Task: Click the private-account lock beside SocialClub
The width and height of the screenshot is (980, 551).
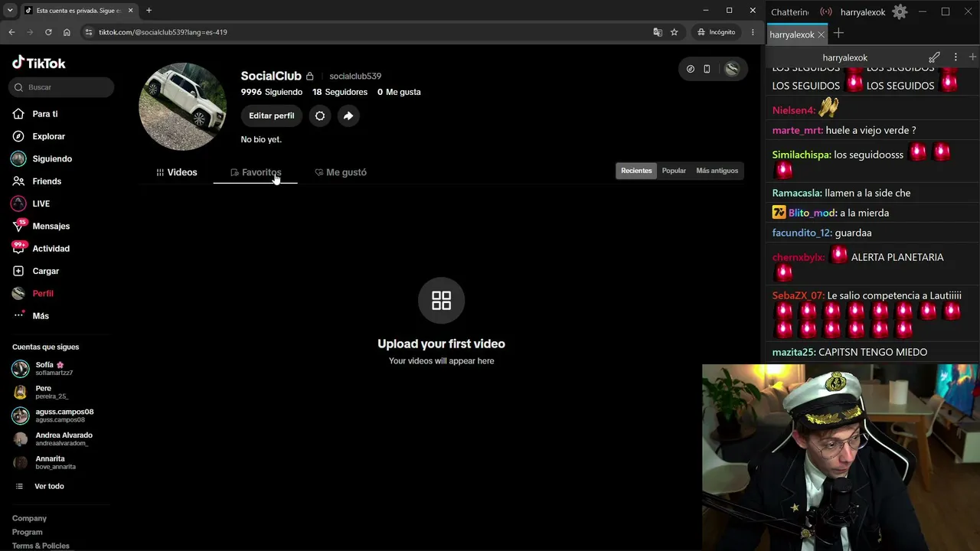Action: (309, 77)
